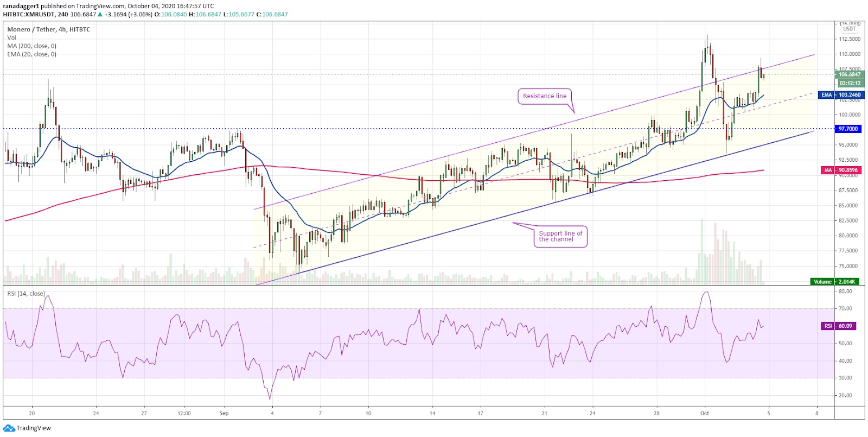868x437 pixels.
Task: Click the Vol indicator label
Action: 11,37
